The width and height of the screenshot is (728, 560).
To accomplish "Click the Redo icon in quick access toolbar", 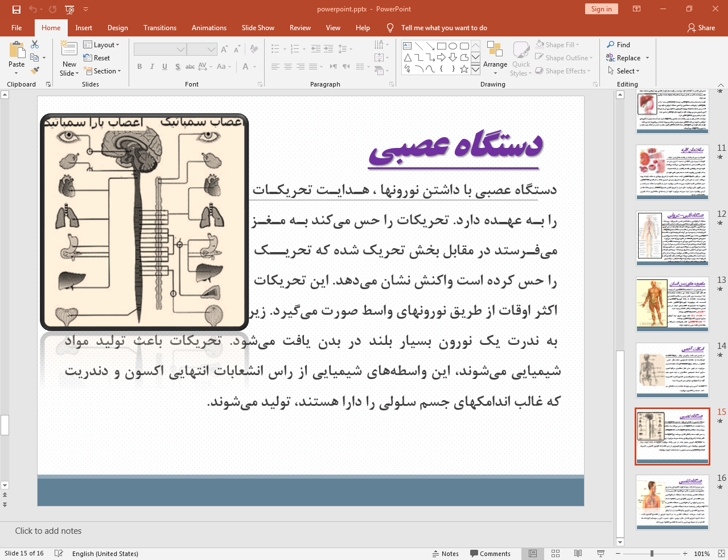I will (x=53, y=9).
